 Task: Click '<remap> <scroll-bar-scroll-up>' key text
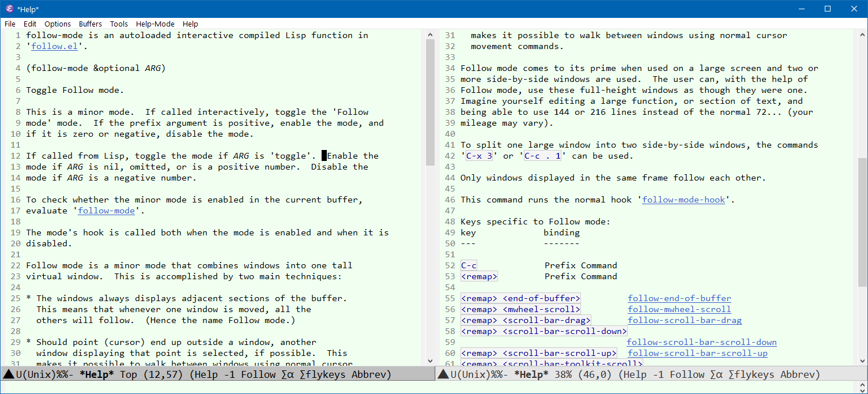[x=539, y=353]
